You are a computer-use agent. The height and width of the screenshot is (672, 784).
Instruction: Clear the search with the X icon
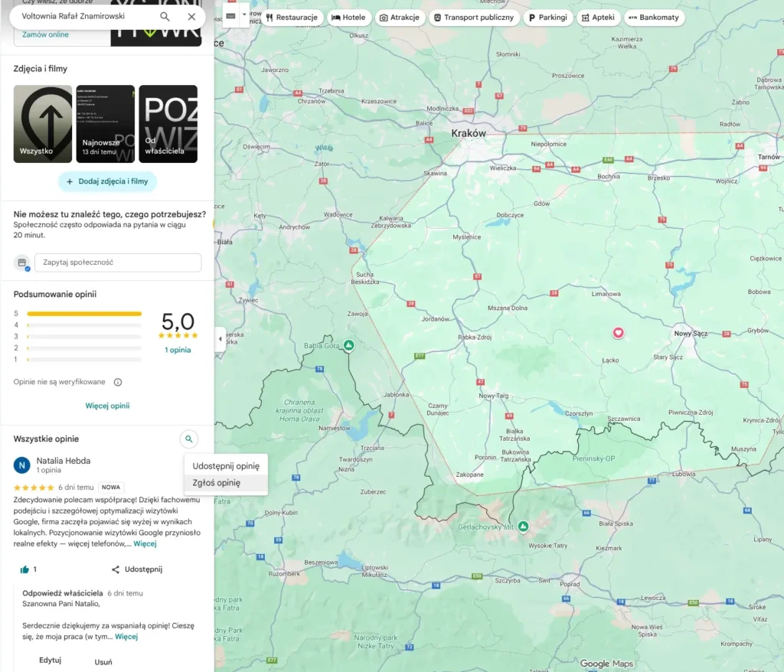point(191,16)
